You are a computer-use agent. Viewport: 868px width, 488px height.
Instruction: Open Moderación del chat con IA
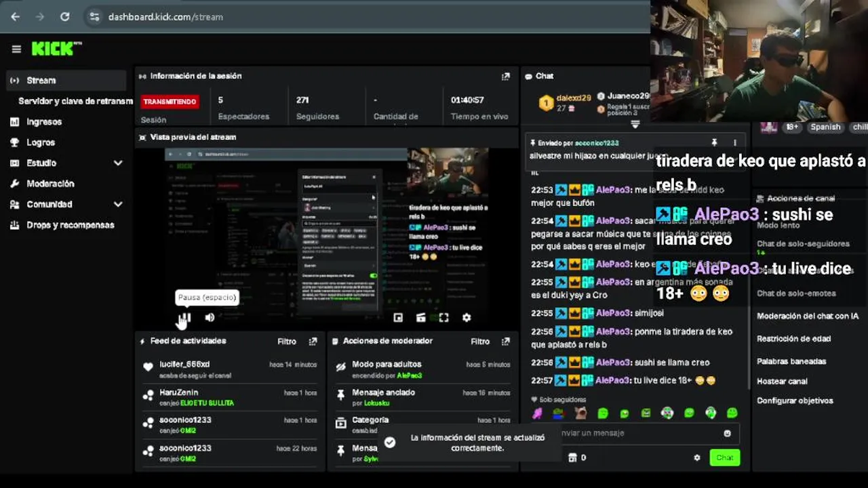[x=808, y=317]
